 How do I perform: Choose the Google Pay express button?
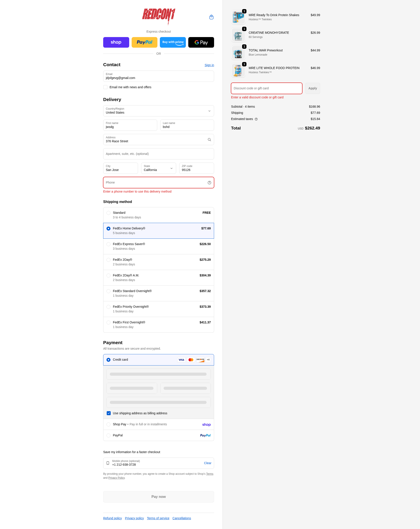(201, 42)
